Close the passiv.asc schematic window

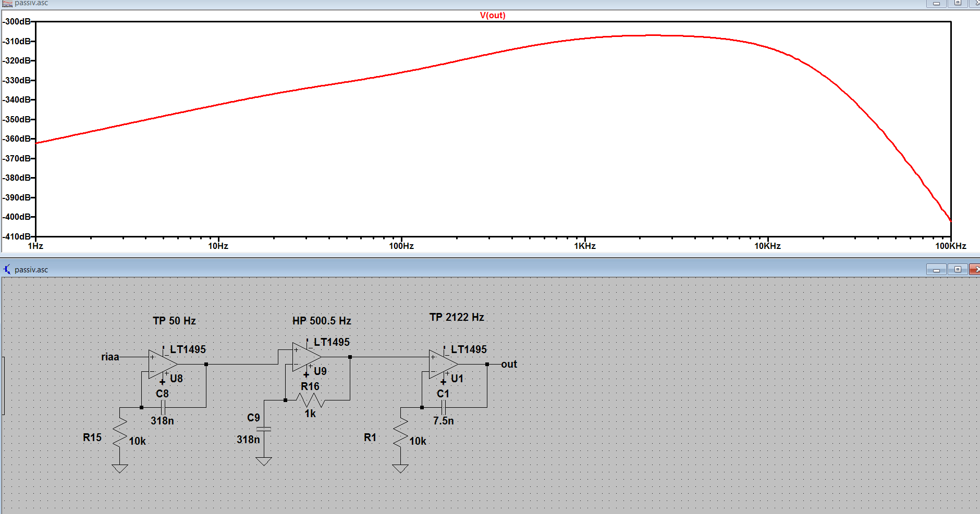pos(975,269)
